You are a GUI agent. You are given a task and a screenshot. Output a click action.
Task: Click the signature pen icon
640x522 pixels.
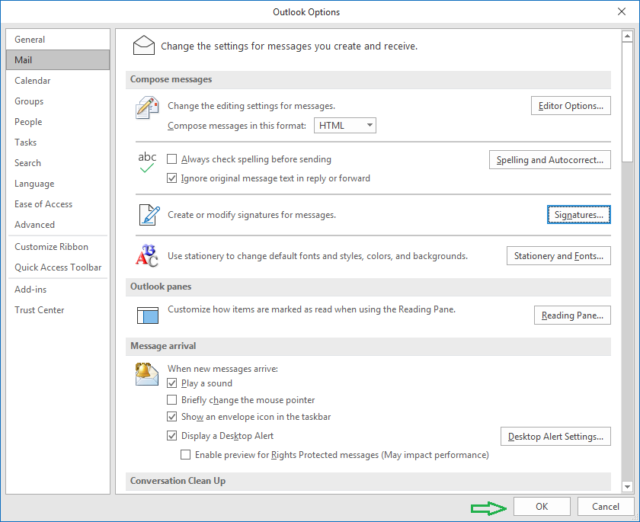tap(147, 214)
